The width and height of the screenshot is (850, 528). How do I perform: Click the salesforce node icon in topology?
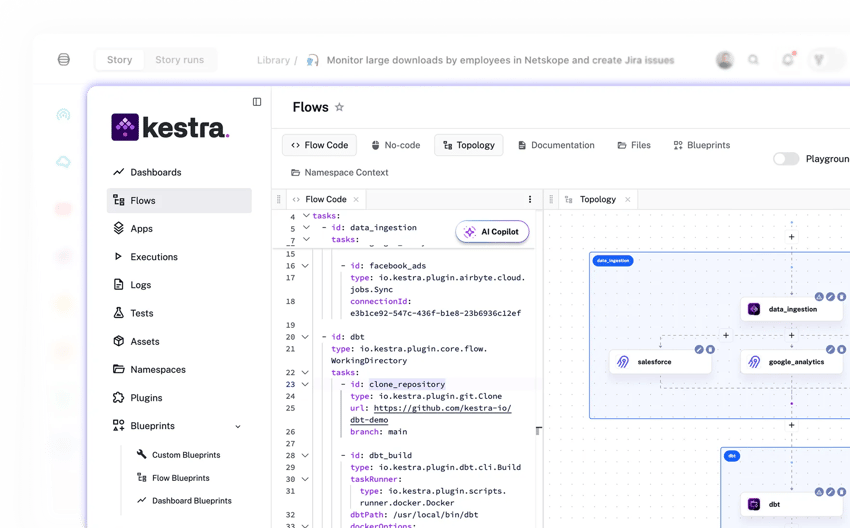[x=623, y=362]
